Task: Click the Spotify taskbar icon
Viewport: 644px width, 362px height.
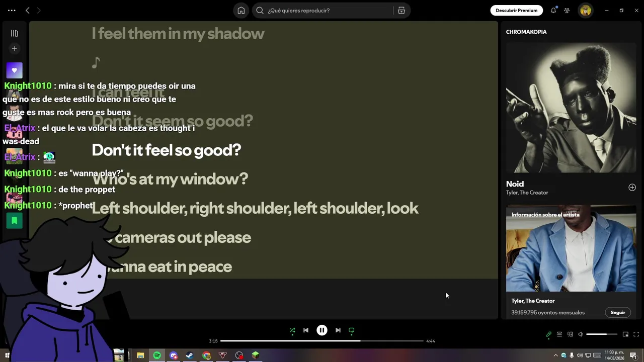Action: pyautogui.click(x=157, y=355)
